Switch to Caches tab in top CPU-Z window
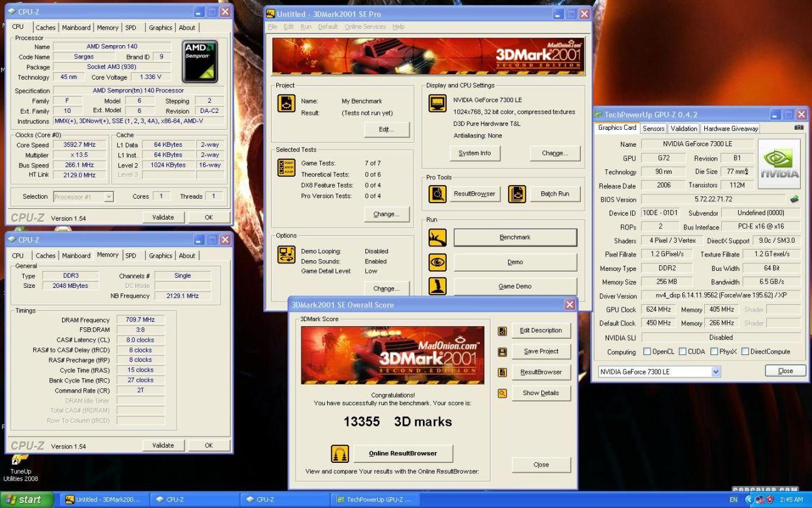 [x=45, y=28]
